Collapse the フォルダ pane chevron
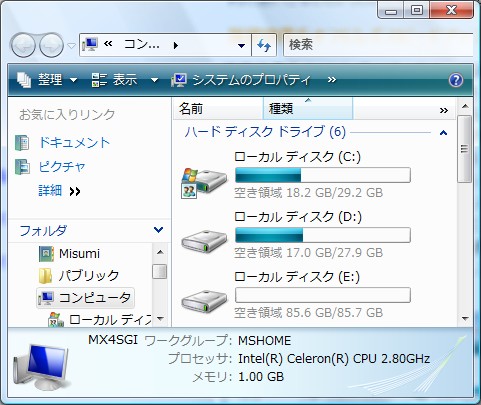Viewport: 481px width, 405px height. tap(158, 230)
